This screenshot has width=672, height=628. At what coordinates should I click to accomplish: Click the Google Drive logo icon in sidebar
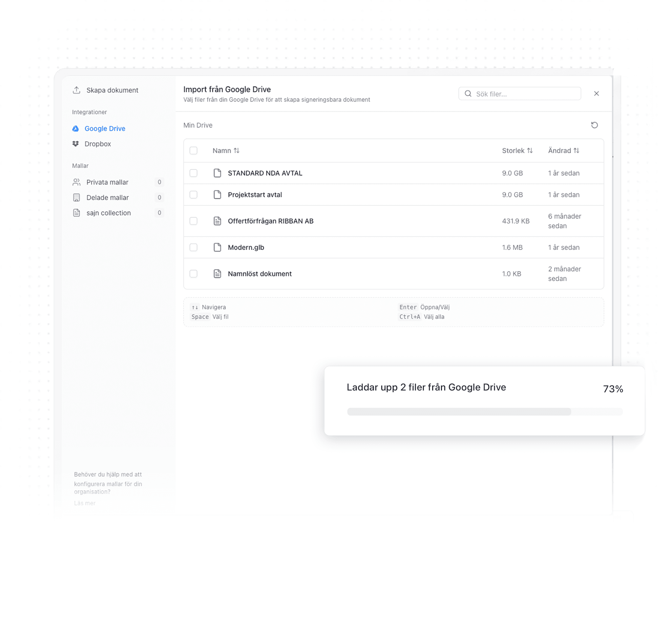click(x=76, y=128)
